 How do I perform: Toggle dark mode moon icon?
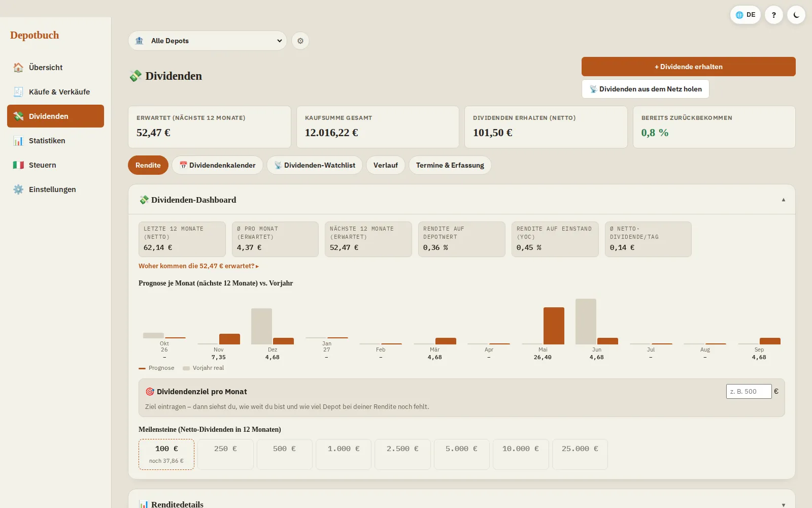coord(796,15)
